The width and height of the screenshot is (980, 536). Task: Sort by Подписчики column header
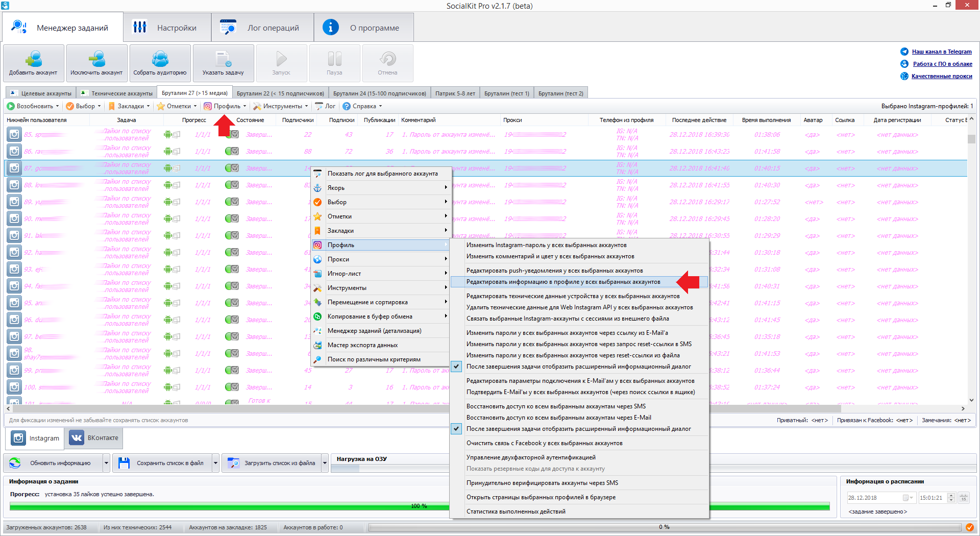[298, 120]
